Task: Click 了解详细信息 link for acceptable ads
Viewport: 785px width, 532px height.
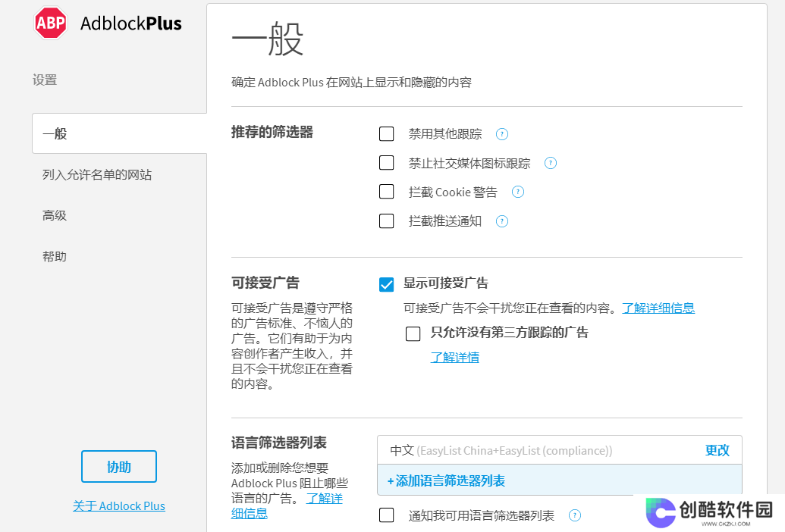Action: [658, 308]
